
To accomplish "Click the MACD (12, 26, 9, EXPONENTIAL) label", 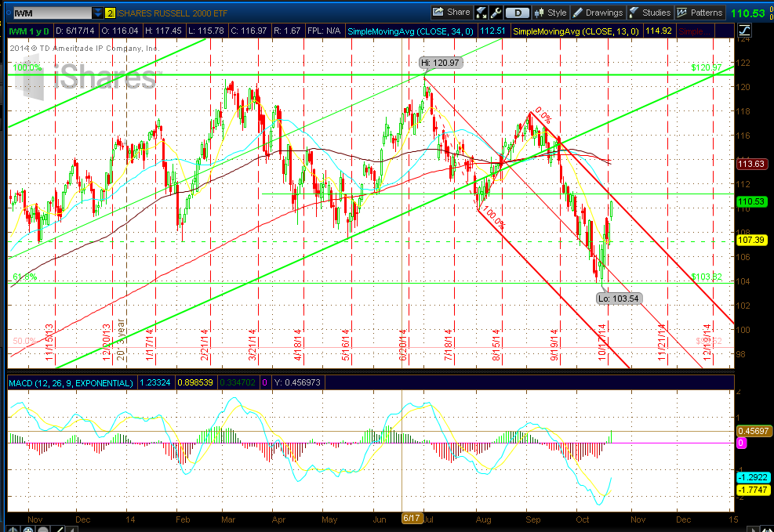I will point(71,382).
